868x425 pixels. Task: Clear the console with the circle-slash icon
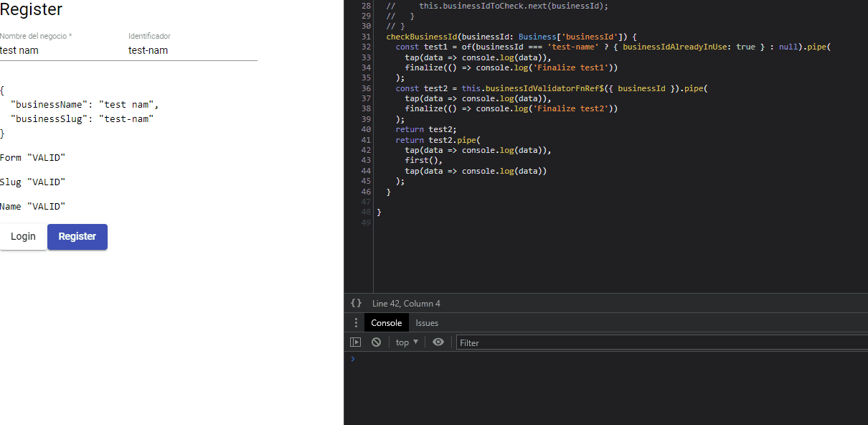click(376, 342)
